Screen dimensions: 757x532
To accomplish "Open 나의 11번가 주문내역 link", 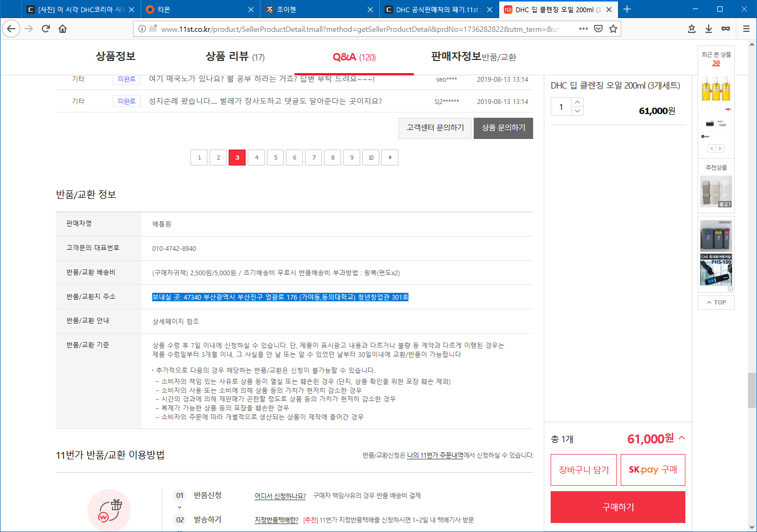I will click(434, 455).
